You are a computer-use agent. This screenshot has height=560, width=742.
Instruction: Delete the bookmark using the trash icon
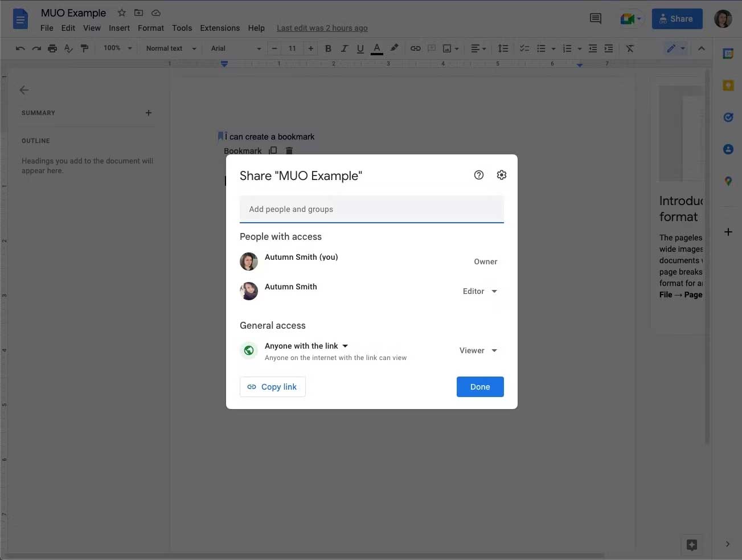click(289, 150)
